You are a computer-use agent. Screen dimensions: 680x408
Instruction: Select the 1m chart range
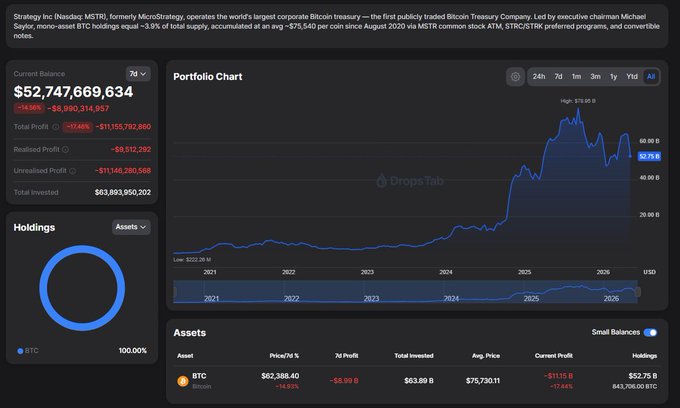576,77
